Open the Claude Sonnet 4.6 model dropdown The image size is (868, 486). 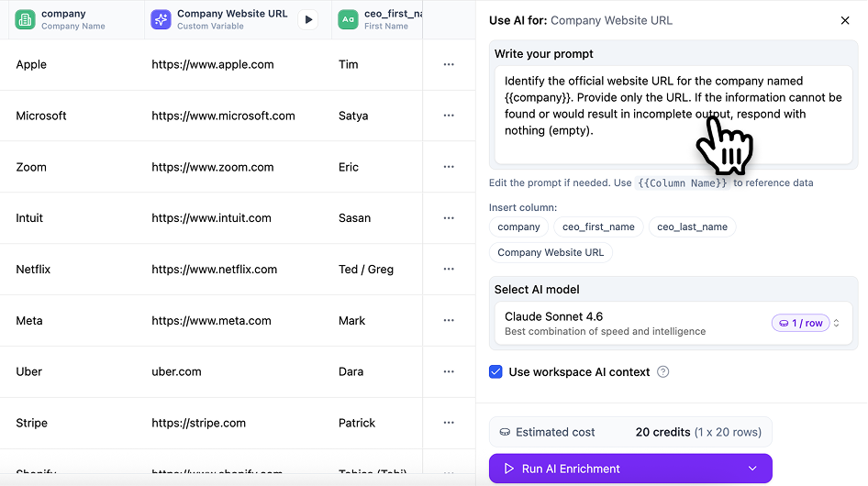point(671,323)
